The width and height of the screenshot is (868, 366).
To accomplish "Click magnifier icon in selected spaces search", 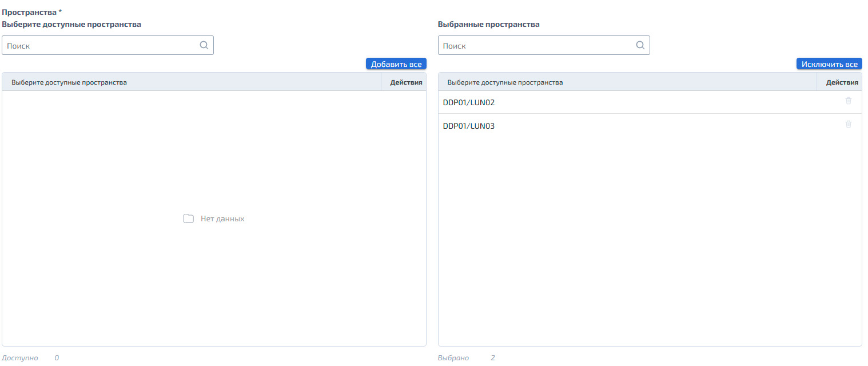I will pyautogui.click(x=640, y=46).
